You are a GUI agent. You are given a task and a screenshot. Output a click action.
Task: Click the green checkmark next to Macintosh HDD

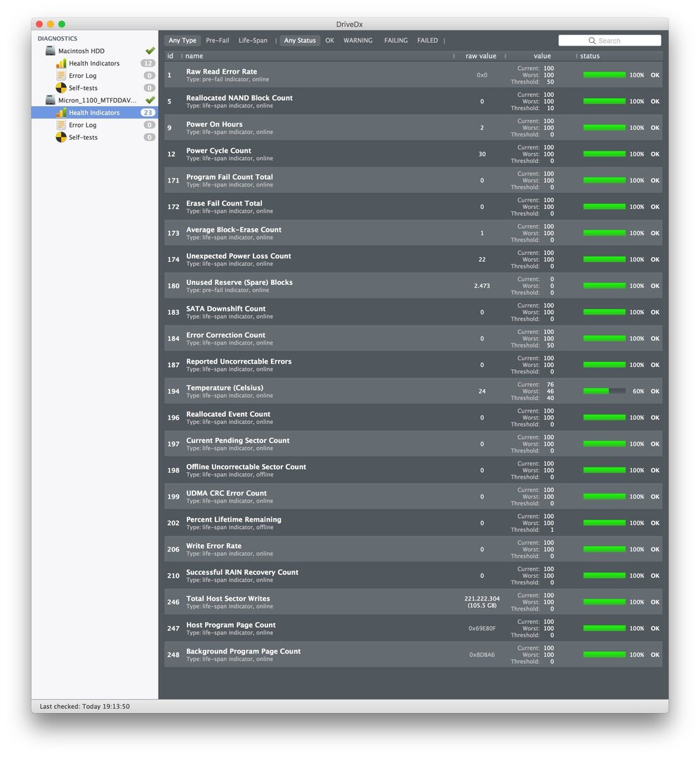click(150, 51)
